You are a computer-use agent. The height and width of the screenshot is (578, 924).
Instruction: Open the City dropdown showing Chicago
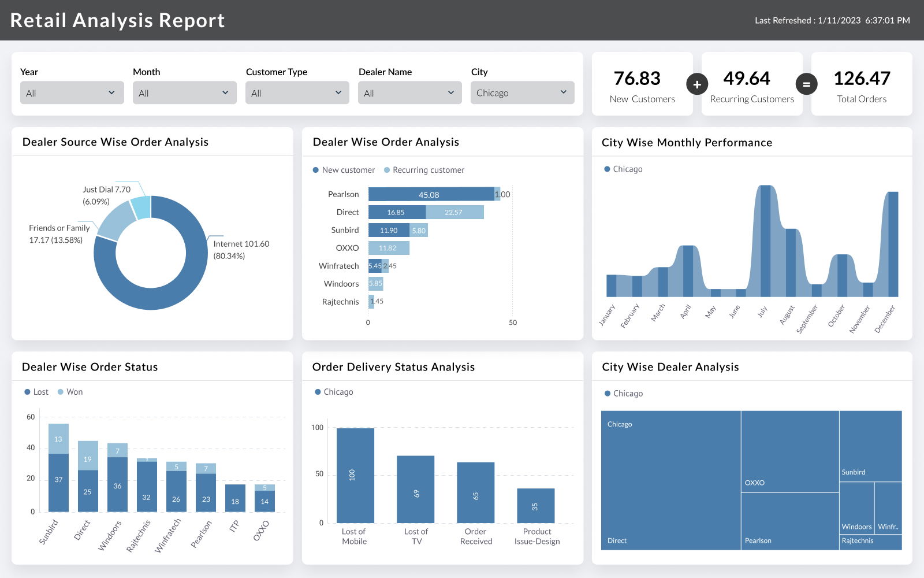[522, 92]
